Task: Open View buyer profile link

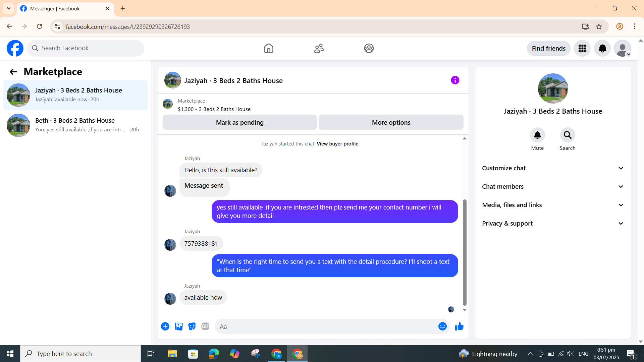Action: (x=337, y=144)
